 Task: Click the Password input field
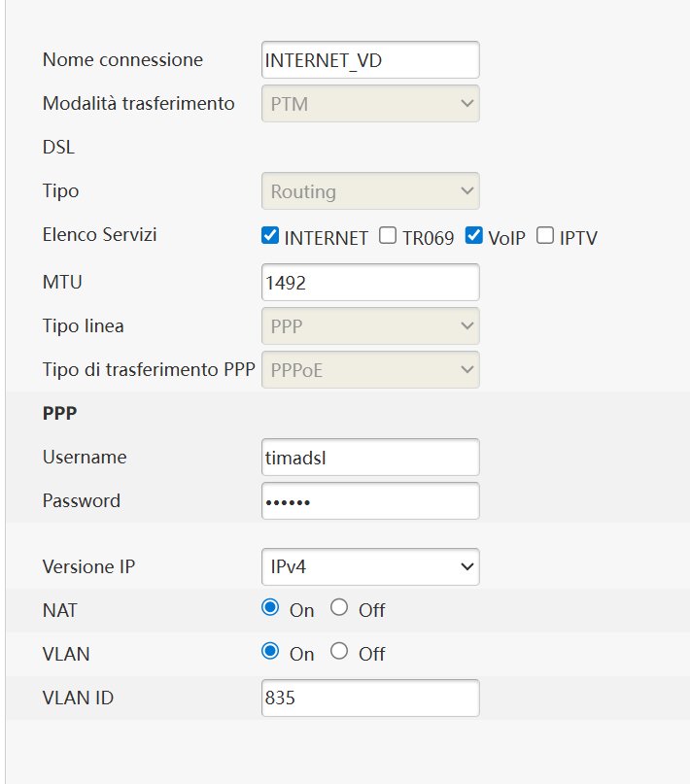coord(370,501)
